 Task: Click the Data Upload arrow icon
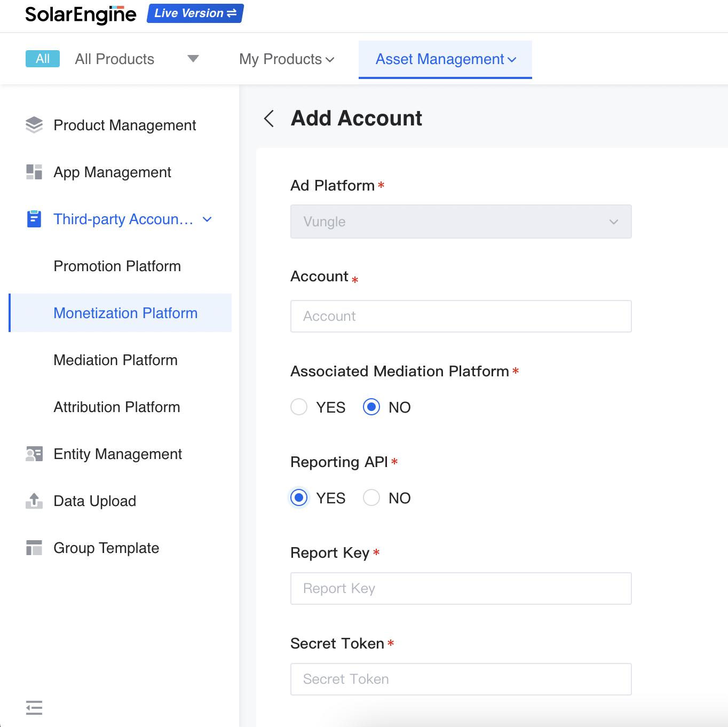(x=34, y=501)
